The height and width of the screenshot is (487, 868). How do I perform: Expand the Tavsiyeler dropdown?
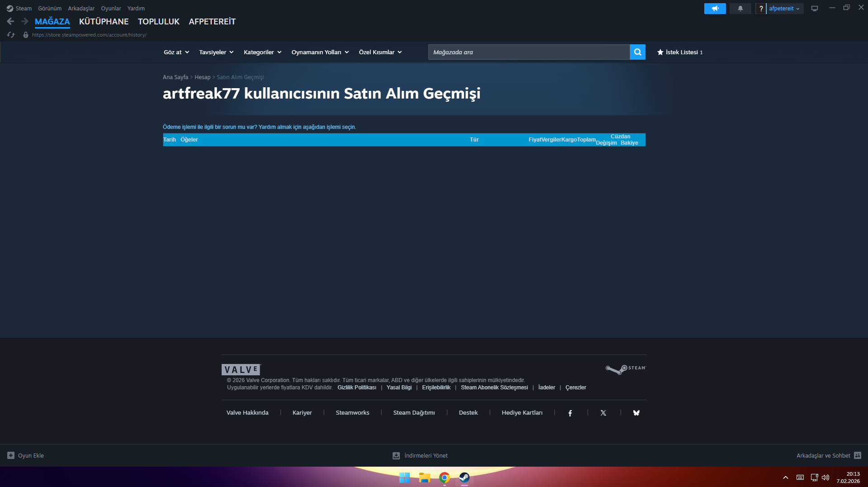[216, 52]
